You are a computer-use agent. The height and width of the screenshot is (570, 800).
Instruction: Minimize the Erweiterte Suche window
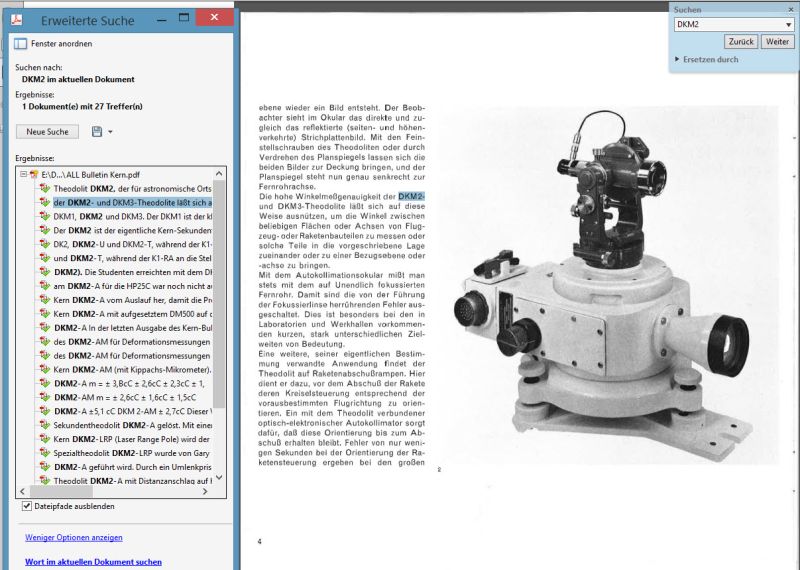[x=162, y=20]
